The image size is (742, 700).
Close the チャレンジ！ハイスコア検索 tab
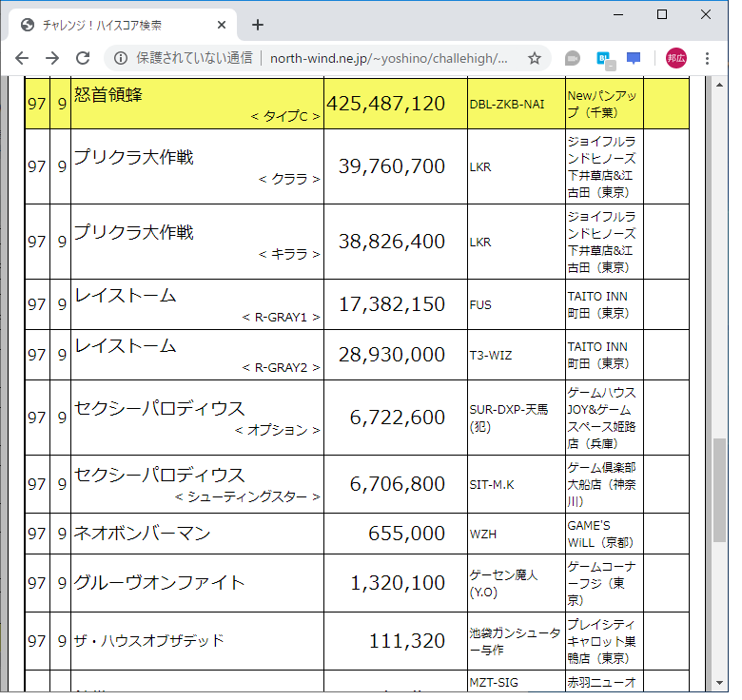pos(222,25)
